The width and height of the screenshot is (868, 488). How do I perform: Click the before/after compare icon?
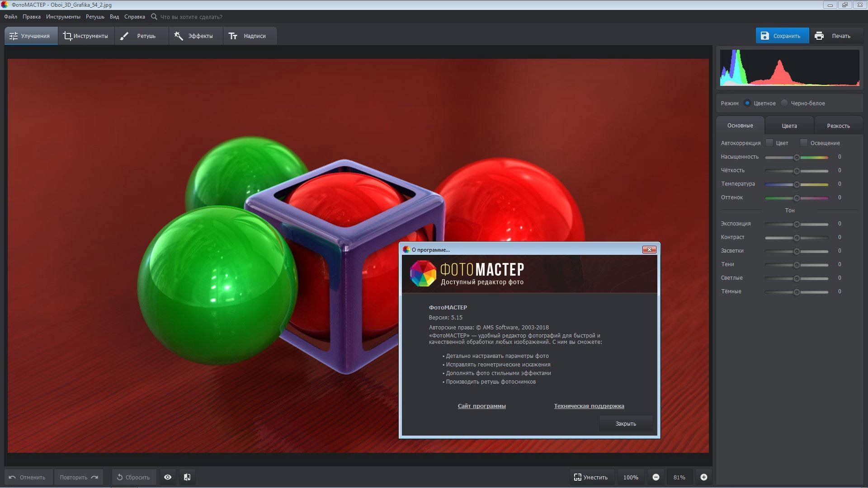point(187,477)
